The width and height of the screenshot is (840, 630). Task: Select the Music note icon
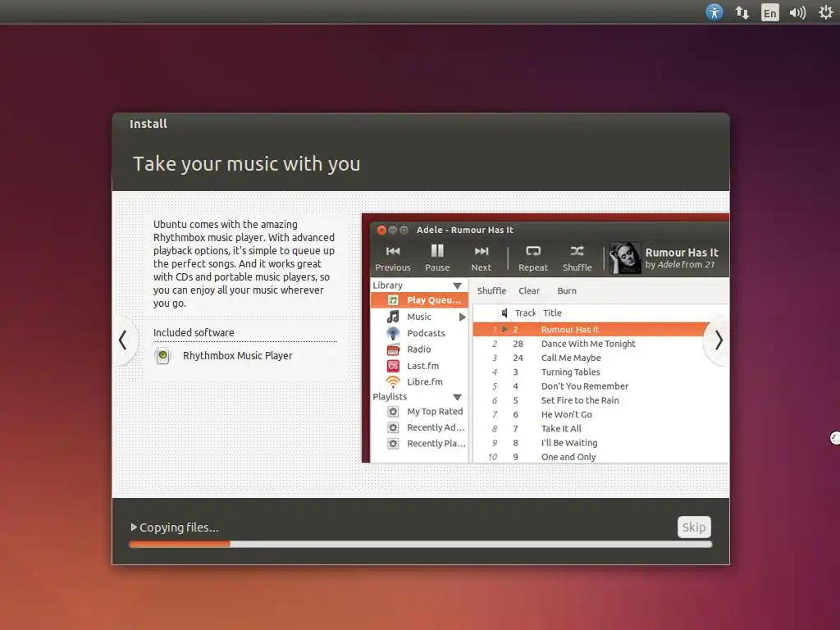point(393,317)
